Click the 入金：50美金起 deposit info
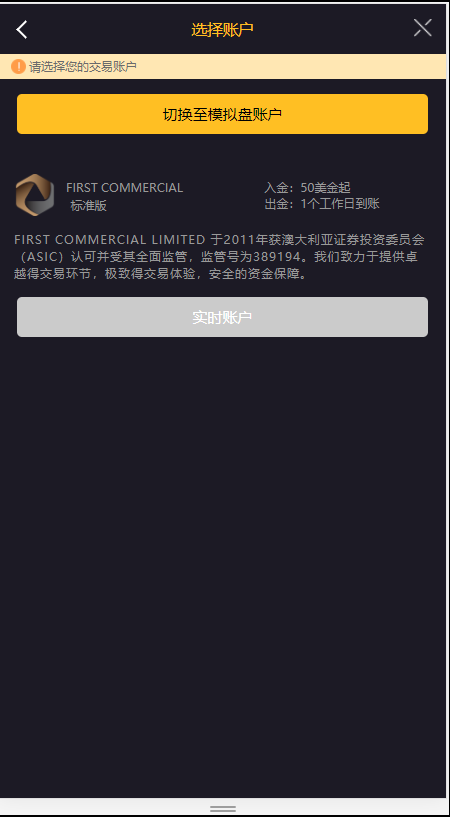The width and height of the screenshot is (450, 817). tap(307, 188)
